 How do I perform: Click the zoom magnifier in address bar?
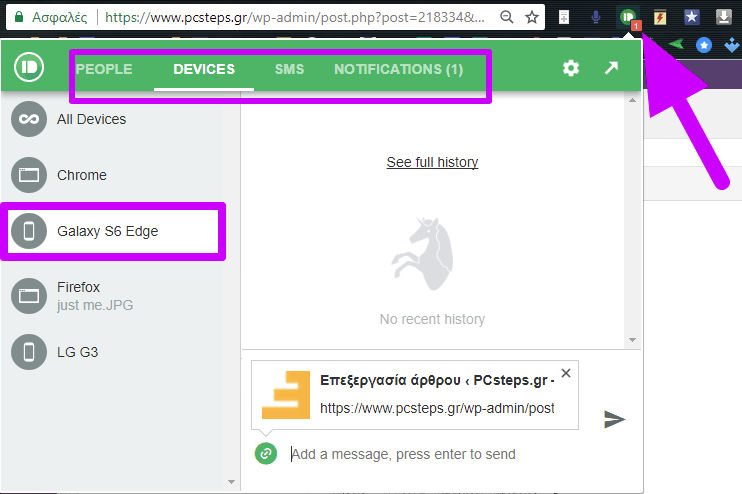click(x=506, y=18)
